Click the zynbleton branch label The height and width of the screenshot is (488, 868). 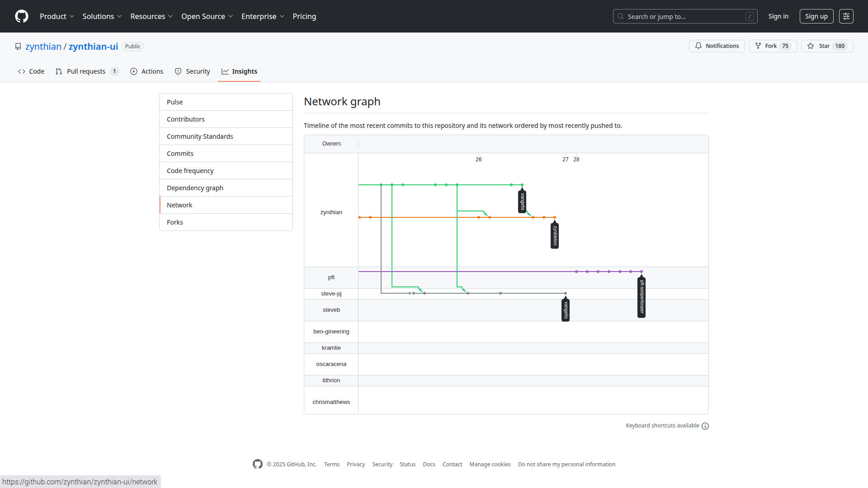point(555,235)
